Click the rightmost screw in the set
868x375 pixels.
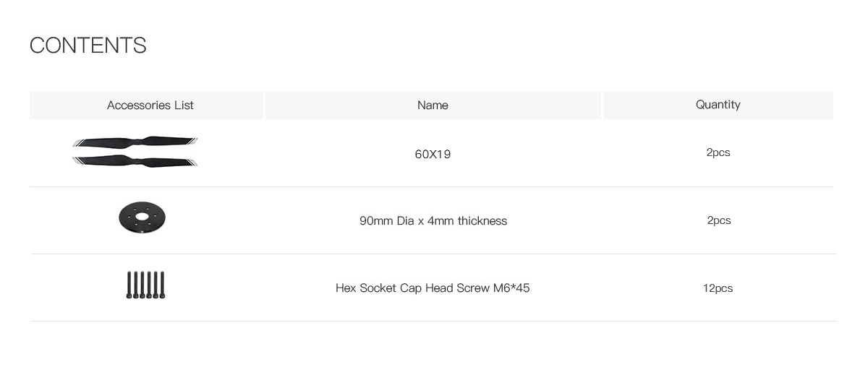(162, 285)
